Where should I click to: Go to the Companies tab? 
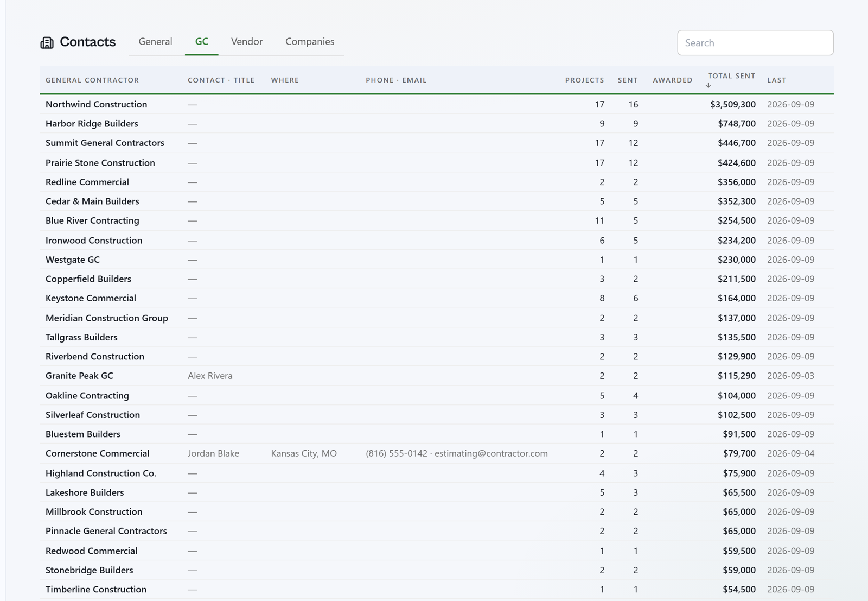click(310, 42)
